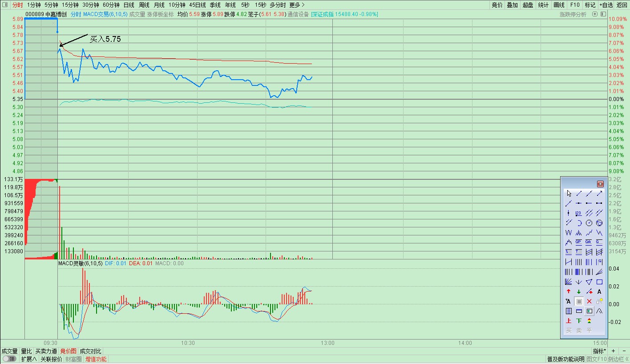Pick the circle drawing tool

click(589, 222)
